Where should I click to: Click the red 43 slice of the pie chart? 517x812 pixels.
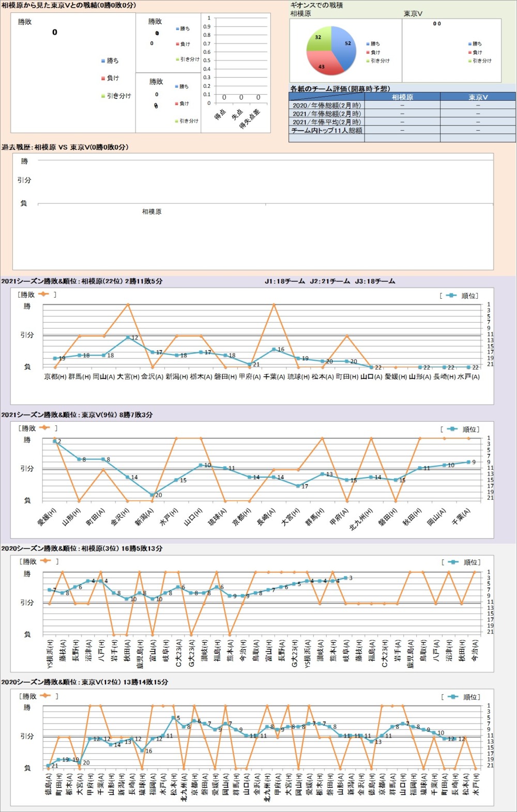[x=325, y=63]
